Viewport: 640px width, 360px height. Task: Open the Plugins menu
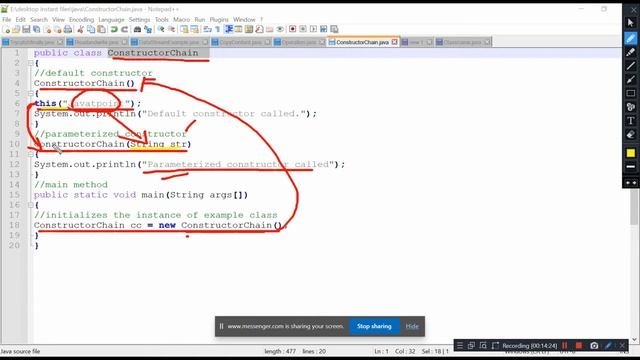pyautogui.click(x=219, y=20)
